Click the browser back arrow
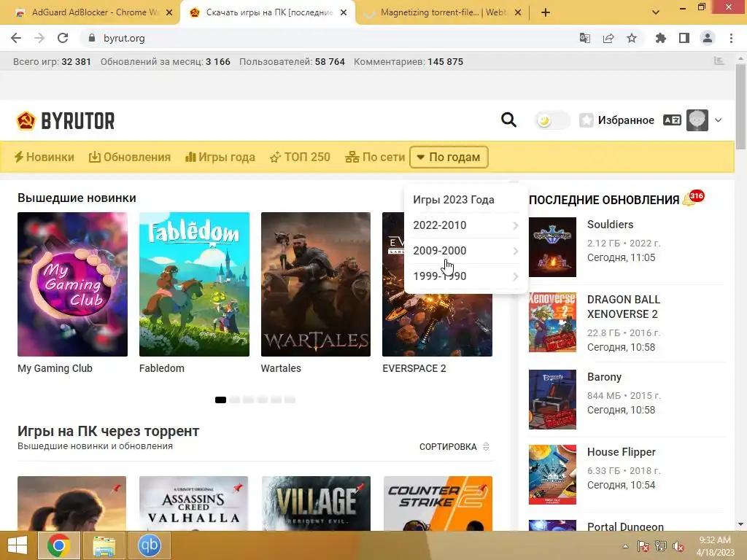The image size is (747, 560). (16, 38)
